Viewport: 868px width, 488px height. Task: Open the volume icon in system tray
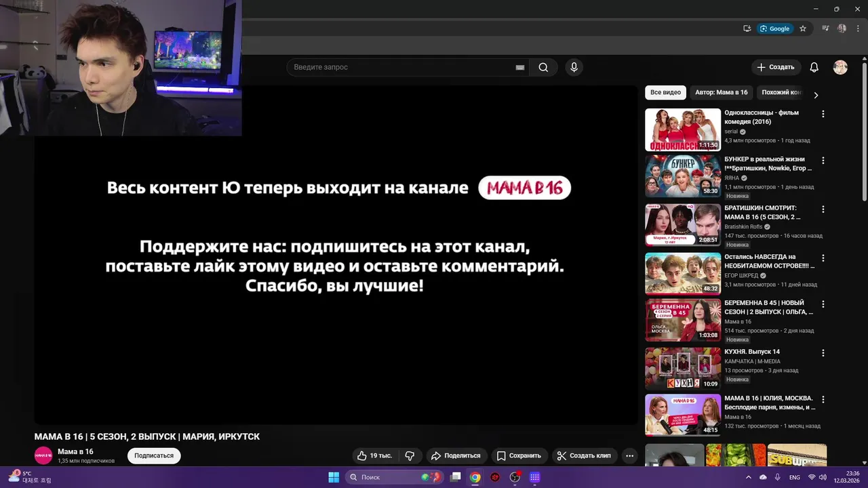[x=824, y=477]
